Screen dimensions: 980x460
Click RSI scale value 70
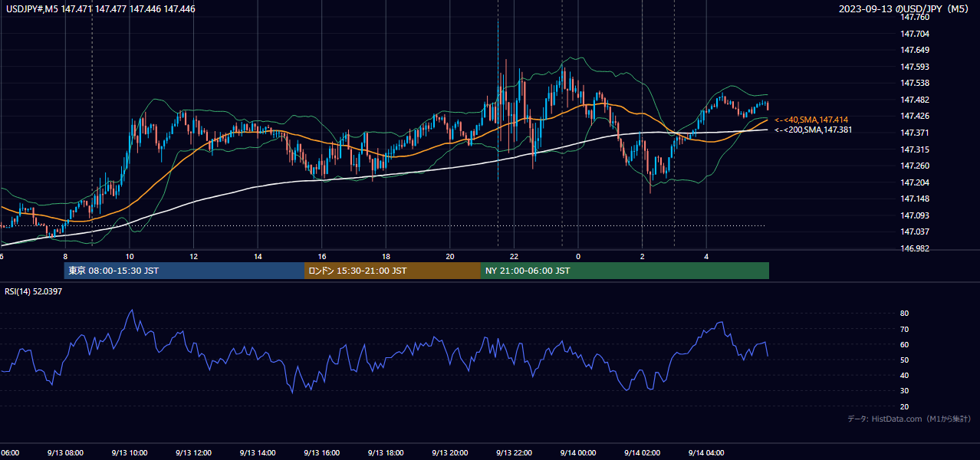[905, 329]
